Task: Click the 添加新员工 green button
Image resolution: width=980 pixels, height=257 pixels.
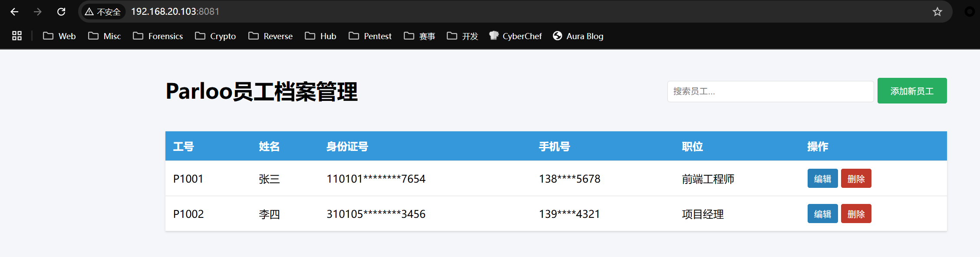Action: click(x=912, y=91)
